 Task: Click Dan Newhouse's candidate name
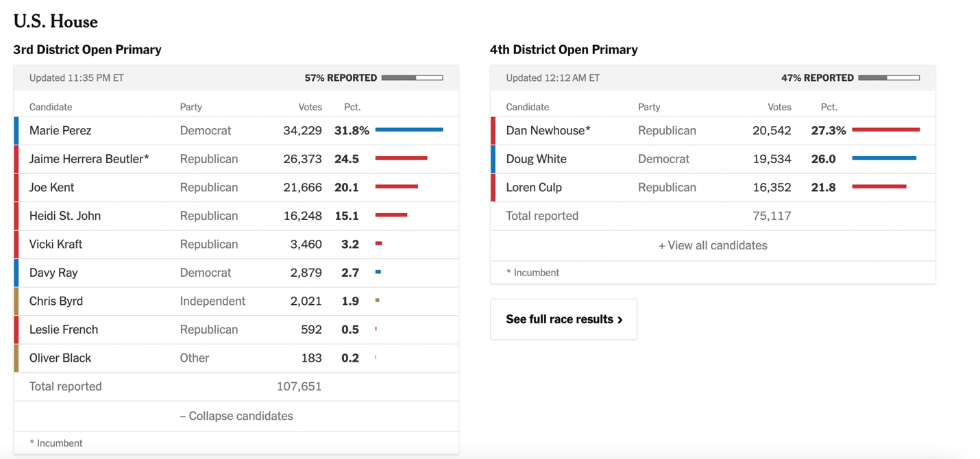click(548, 130)
